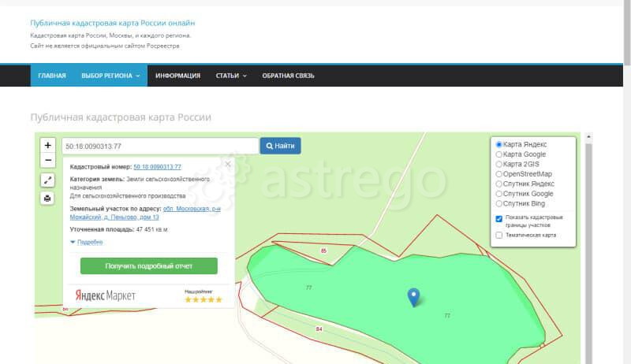Toggle Показать кадастровые границы участков checkbox
The width and height of the screenshot is (631, 364).
pyautogui.click(x=499, y=218)
